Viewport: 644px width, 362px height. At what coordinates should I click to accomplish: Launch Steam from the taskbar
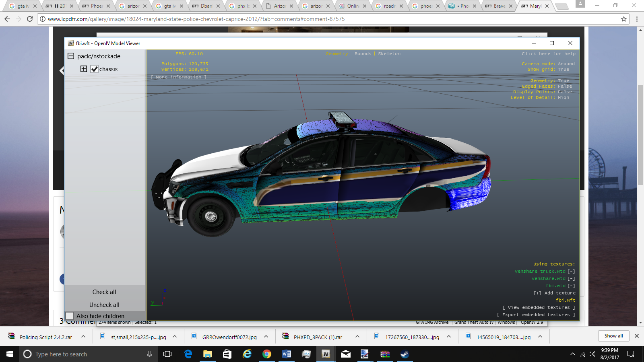point(405,354)
